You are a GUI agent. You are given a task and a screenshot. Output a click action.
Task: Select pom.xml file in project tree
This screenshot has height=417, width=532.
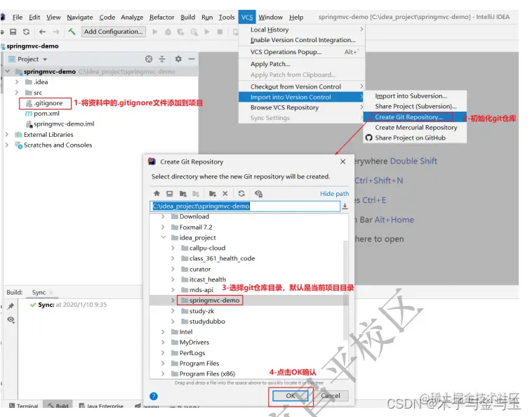(46, 114)
